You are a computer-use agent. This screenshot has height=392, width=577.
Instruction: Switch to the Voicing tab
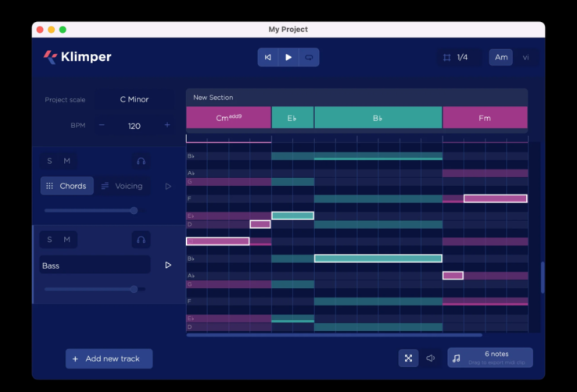(122, 186)
